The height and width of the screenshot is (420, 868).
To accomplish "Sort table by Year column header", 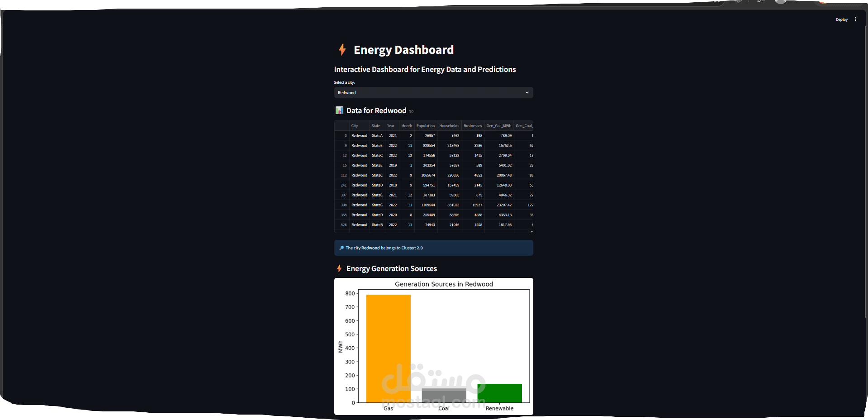I will [392, 126].
